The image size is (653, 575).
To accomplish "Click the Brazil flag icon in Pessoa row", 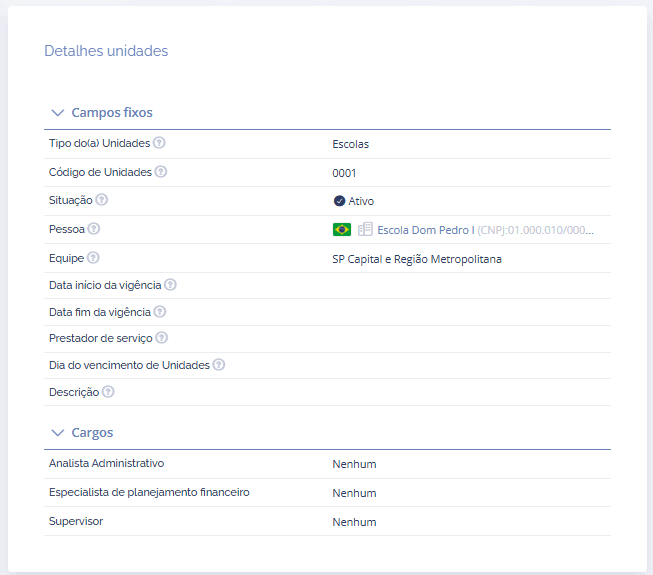I will click(342, 229).
